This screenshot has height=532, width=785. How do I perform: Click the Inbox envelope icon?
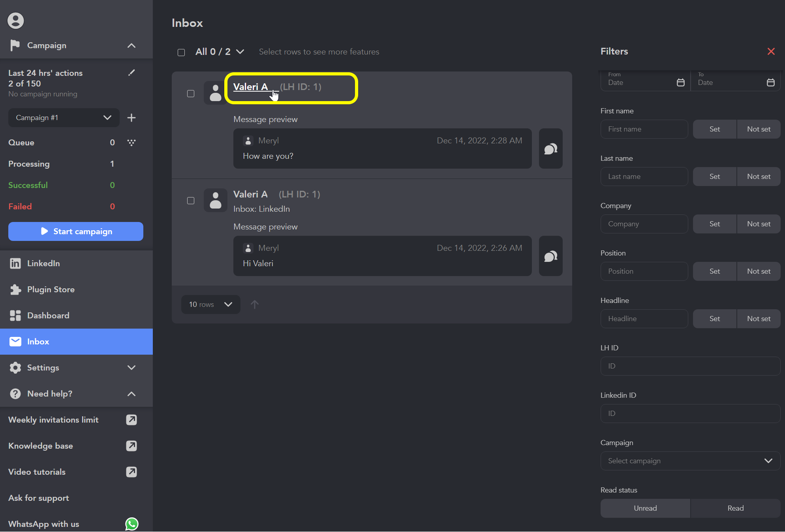15,342
